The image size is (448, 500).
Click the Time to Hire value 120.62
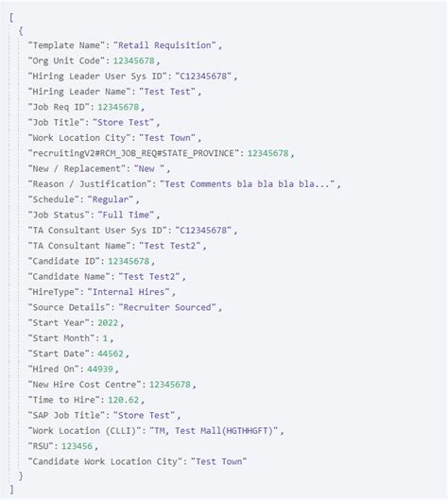tap(124, 400)
